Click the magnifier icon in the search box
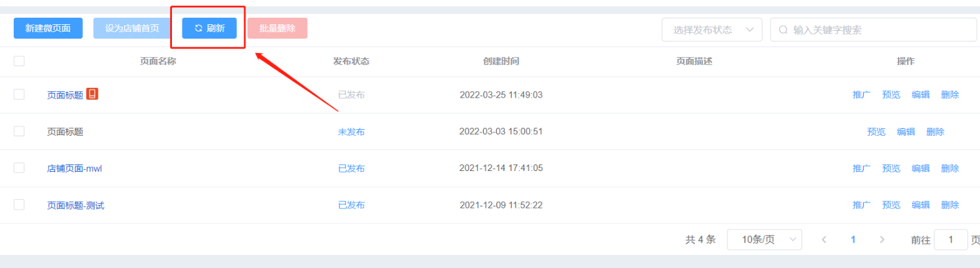The width and height of the screenshot is (980, 268). pos(783,29)
